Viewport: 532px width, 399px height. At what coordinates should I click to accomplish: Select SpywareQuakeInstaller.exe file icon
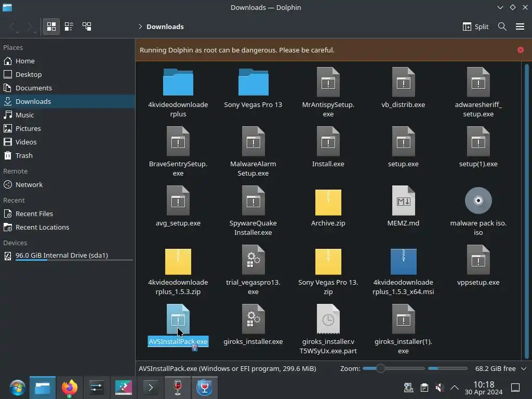[253, 201]
